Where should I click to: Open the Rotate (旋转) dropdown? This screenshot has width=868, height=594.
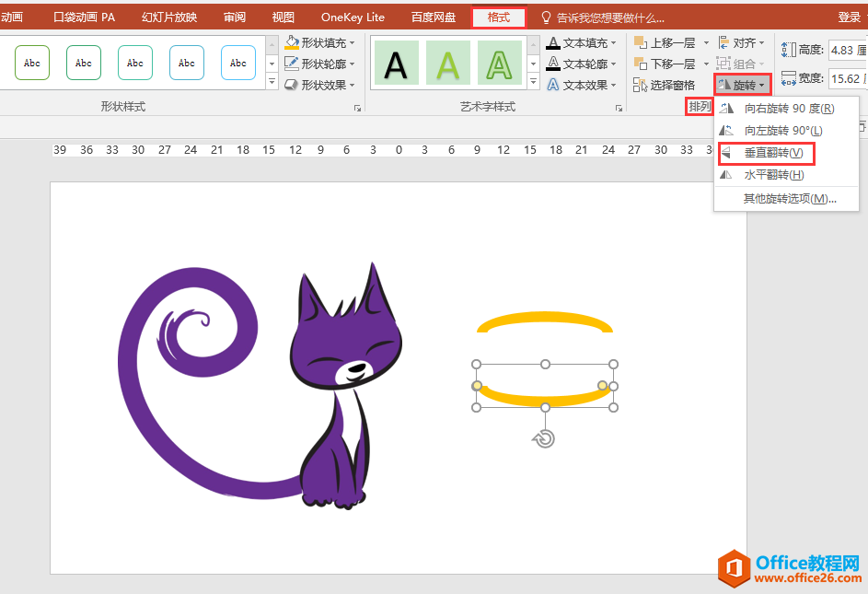point(742,85)
